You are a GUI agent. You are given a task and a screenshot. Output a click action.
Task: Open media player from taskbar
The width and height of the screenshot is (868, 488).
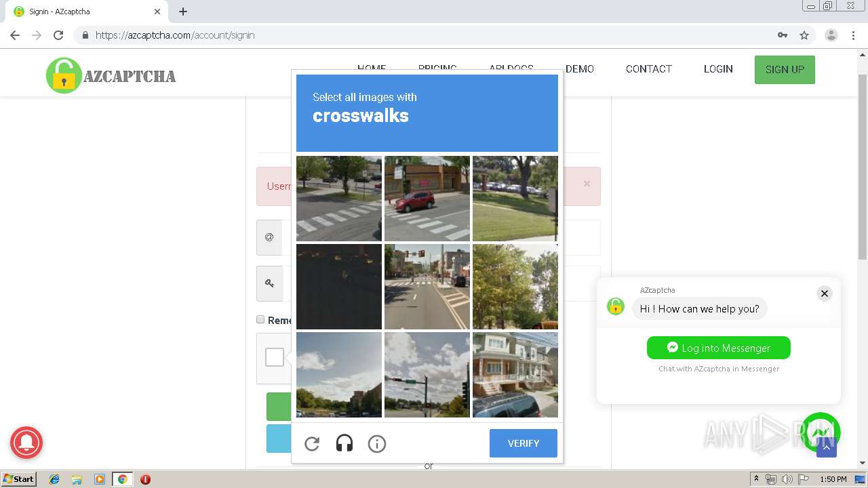coord(99,479)
